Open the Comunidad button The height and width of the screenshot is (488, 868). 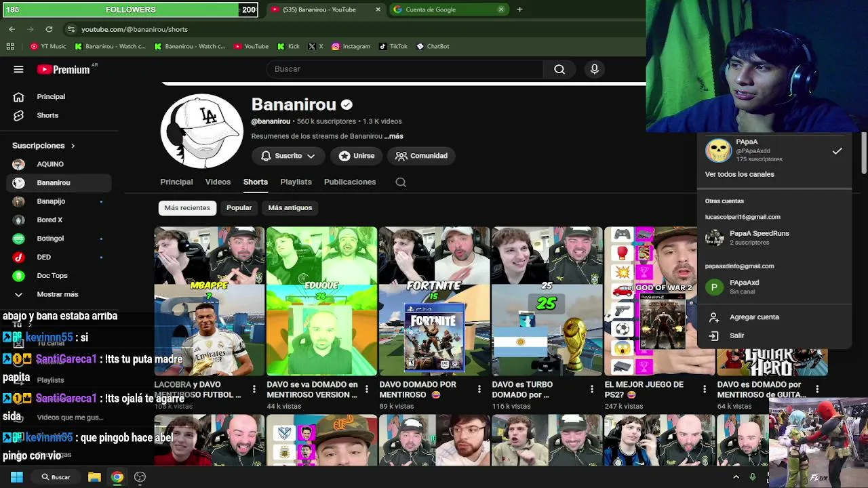(x=421, y=156)
